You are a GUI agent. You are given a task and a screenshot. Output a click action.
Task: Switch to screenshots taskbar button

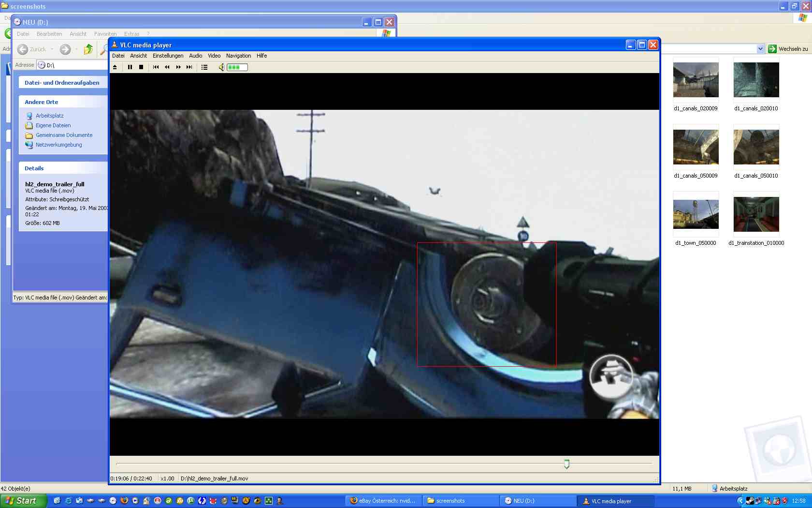click(x=461, y=501)
